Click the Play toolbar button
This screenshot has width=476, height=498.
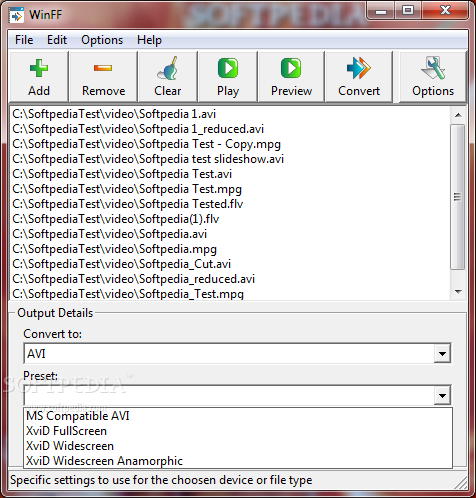[x=228, y=77]
